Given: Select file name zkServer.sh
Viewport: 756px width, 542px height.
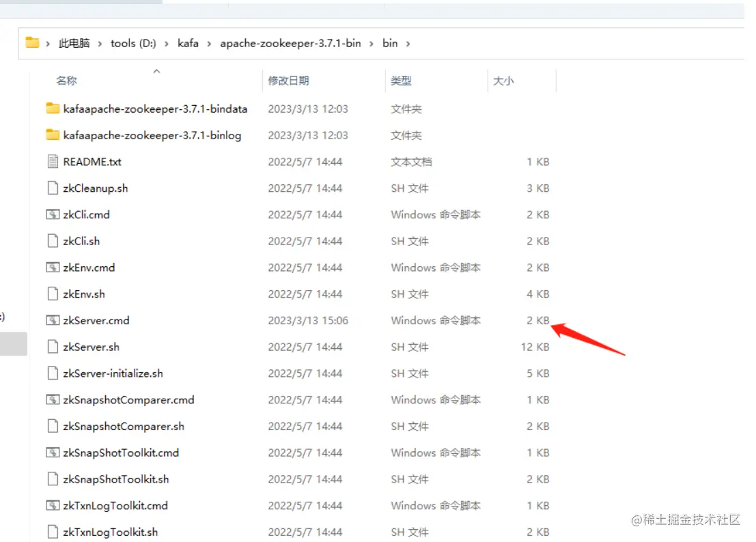Looking at the screenshot, I should (91, 347).
